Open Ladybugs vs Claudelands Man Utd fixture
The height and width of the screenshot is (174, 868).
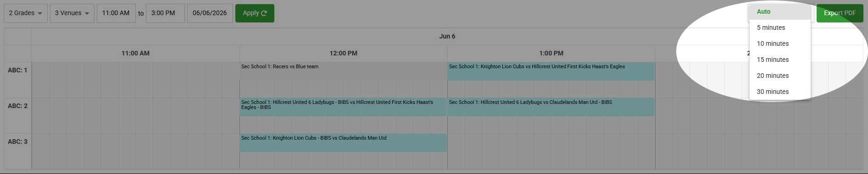[x=551, y=107]
